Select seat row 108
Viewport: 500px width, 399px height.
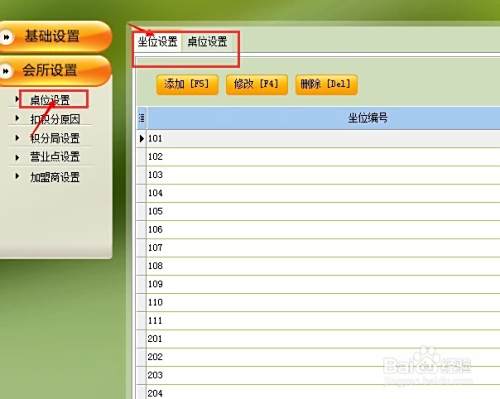tap(318, 266)
